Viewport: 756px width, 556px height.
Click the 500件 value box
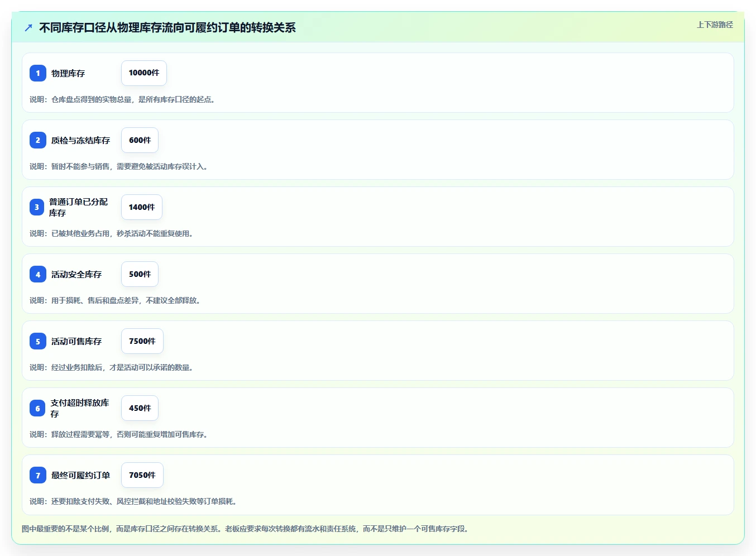coord(140,274)
